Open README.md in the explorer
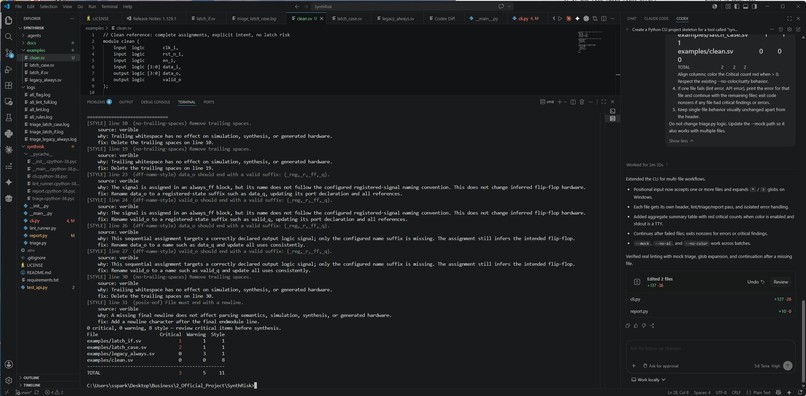Viewport: 806px width, 396px height. tap(47, 273)
